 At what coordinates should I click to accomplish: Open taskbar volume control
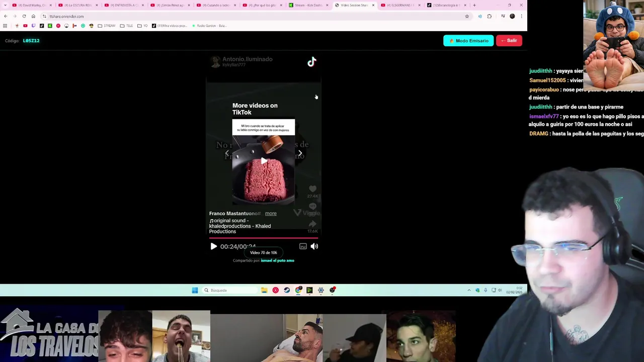[x=500, y=290]
